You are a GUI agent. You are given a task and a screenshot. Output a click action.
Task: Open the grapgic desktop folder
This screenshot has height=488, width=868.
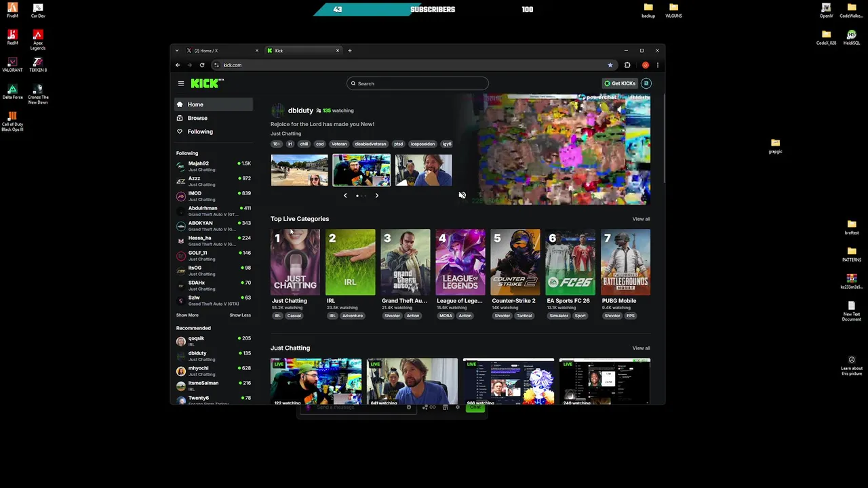(775, 146)
